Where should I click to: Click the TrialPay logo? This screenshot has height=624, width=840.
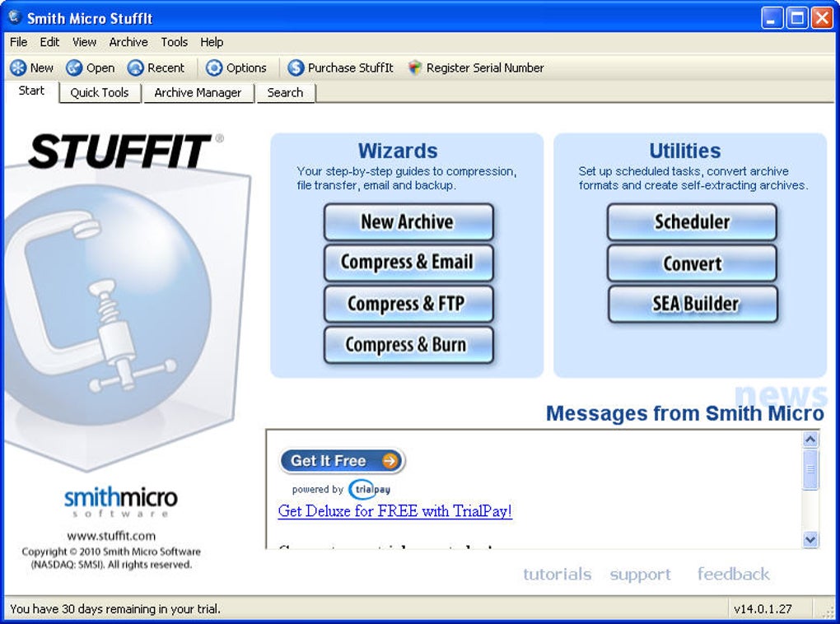[x=369, y=489]
